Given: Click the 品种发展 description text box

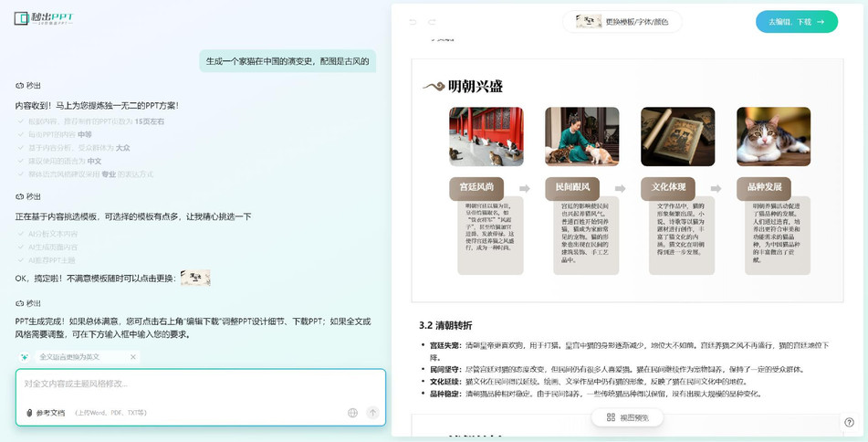Looking at the screenshot, I should tap(778, 235).
